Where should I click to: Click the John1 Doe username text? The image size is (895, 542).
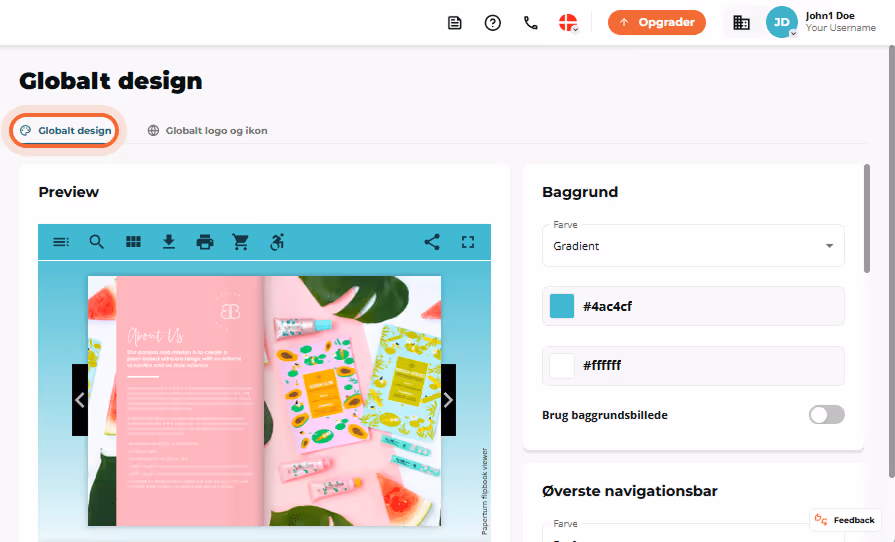coord(830,16)
